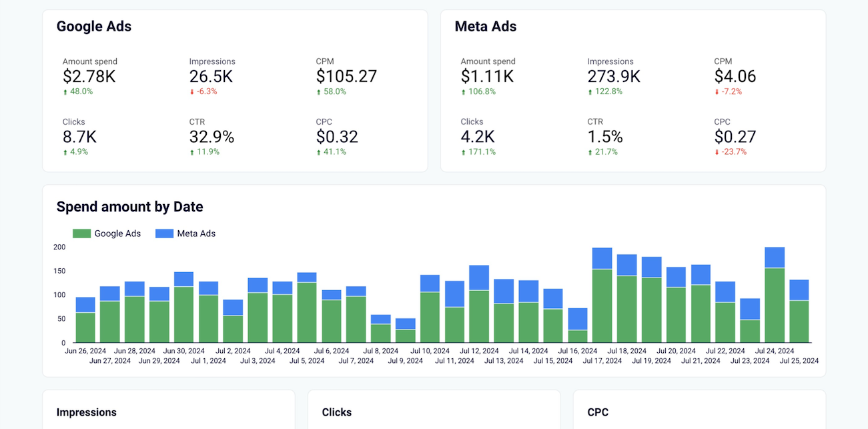868x429 pixels.
Task: Toggle the Google Ads series legend label
Action: [x=117, y=234]
